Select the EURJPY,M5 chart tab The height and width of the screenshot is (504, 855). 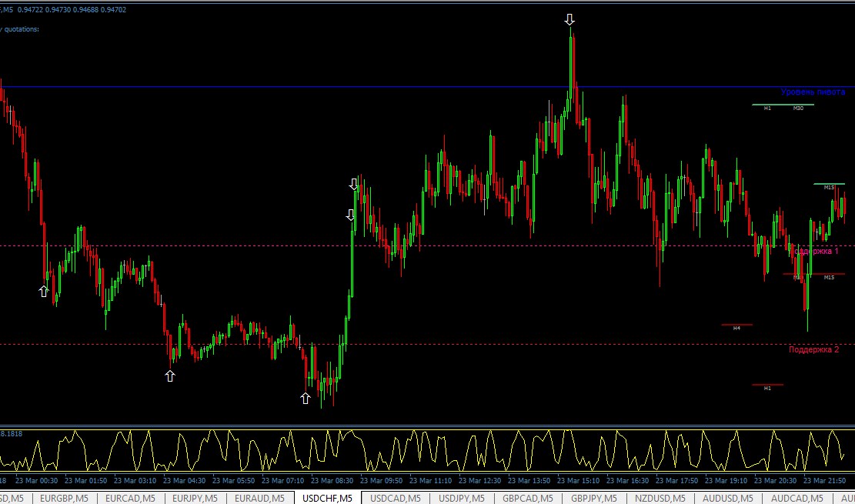pyautogui.click(x=195, y=498)
